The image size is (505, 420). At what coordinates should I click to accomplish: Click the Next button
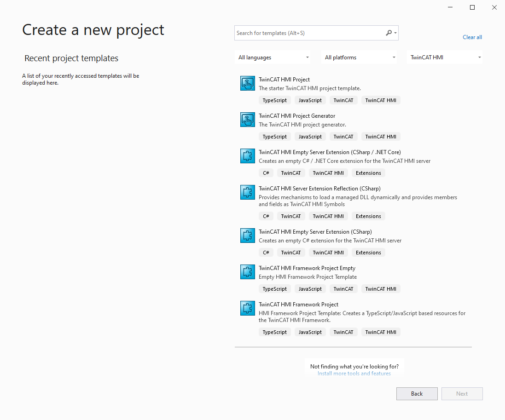[462, 394]
